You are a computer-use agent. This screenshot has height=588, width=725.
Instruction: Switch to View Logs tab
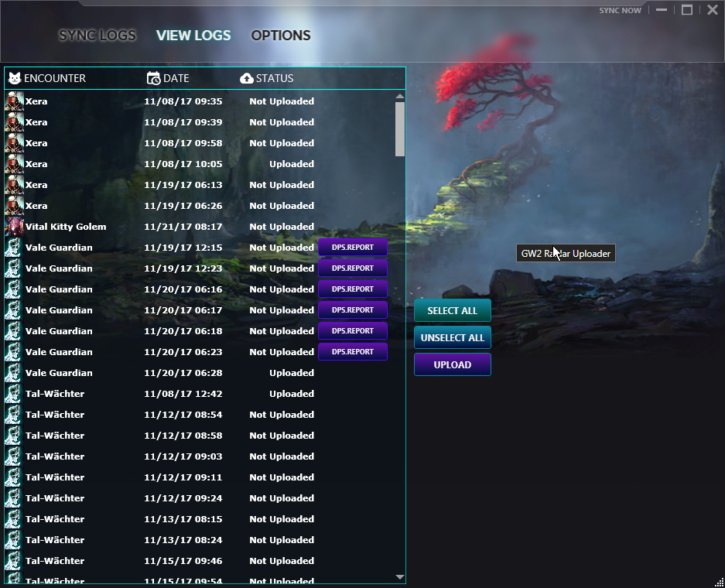point(193,35)
